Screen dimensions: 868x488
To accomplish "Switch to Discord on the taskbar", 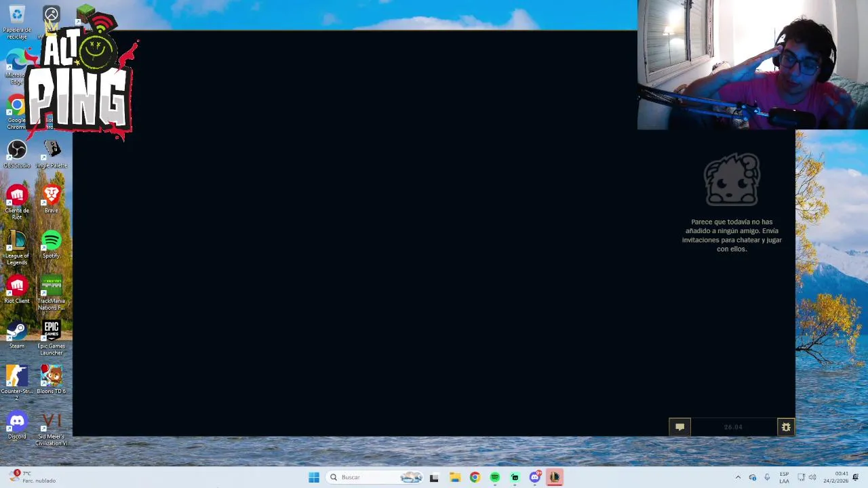I will coord(535,477).
